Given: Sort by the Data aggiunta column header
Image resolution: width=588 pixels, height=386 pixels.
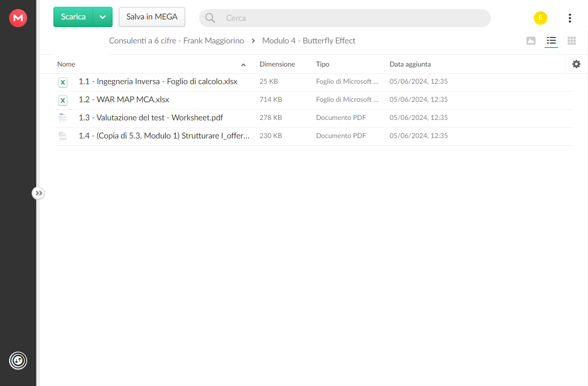Looking at the screenshot, I should [x=410, y=64].
